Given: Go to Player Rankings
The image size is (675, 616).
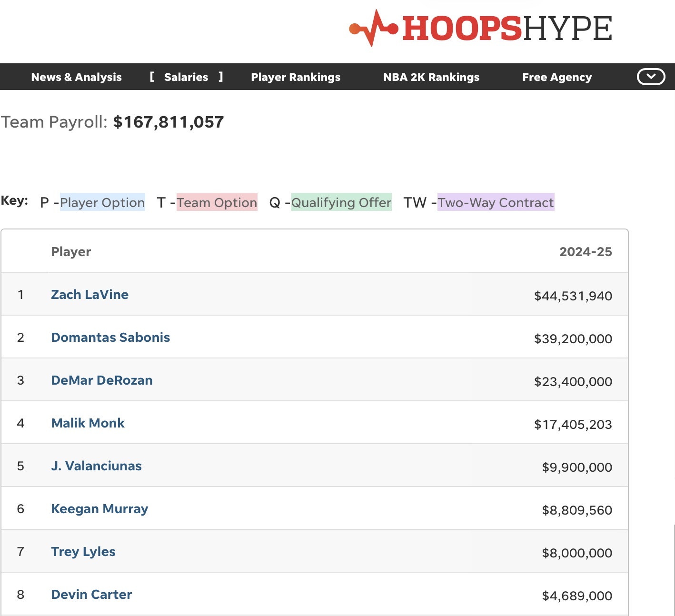Looking at the screenshot, I should click(x=296, y=77).
